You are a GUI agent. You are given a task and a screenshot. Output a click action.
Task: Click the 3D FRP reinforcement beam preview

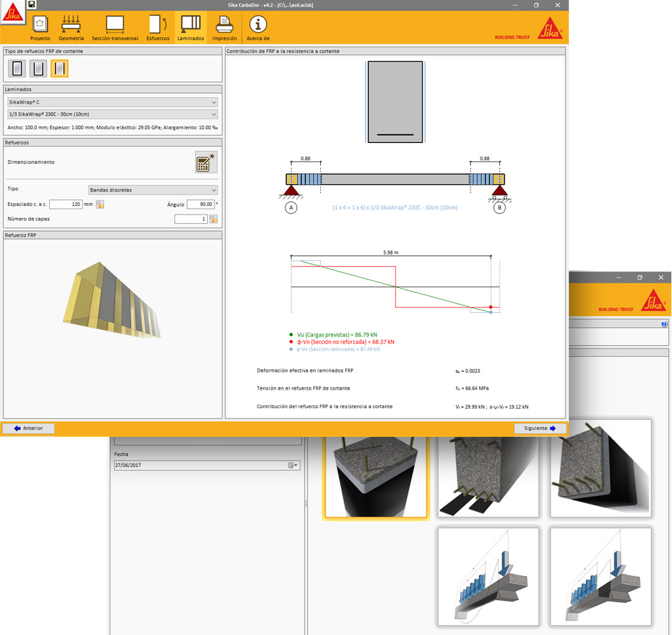click(x=112, y=300)
